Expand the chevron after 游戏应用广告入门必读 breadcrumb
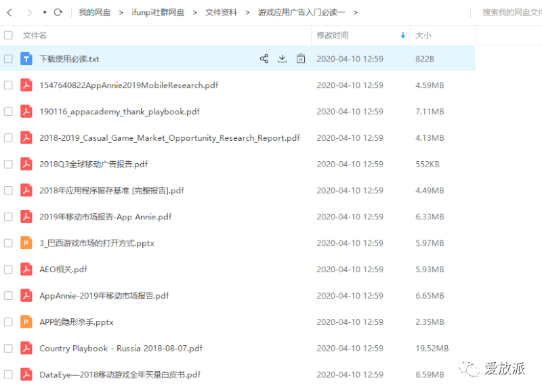The height and width of the screenshot is (392, 542). pyautogui.click(x=355, y=13)
